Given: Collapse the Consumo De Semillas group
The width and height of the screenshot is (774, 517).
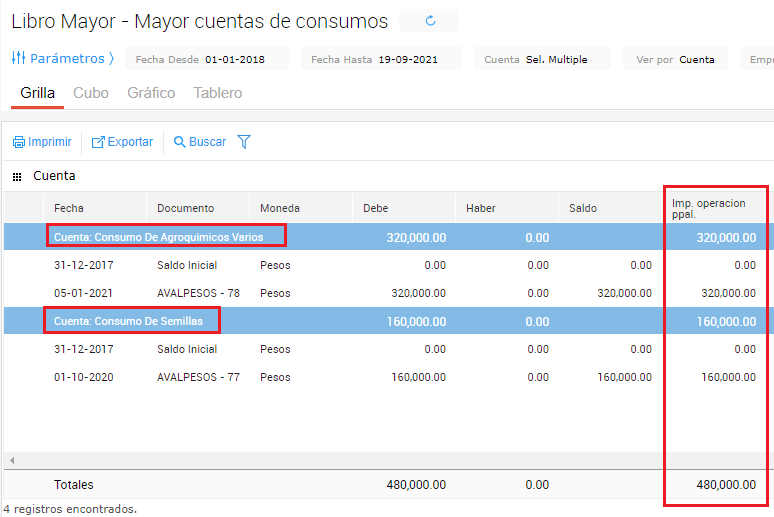Looking at the screenshot, I should [128, 321].
